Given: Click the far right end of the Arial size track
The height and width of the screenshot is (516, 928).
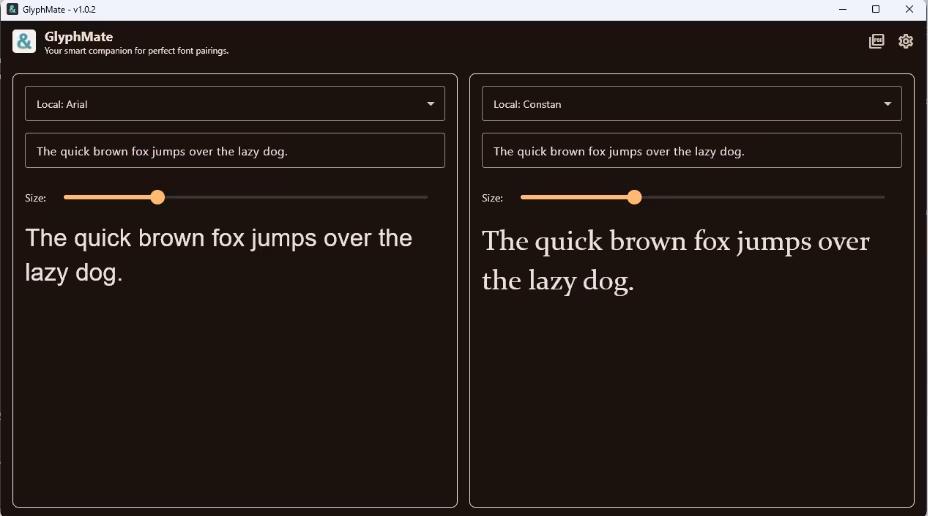Looking at the screenshot, I should click(x=425, y=197).
